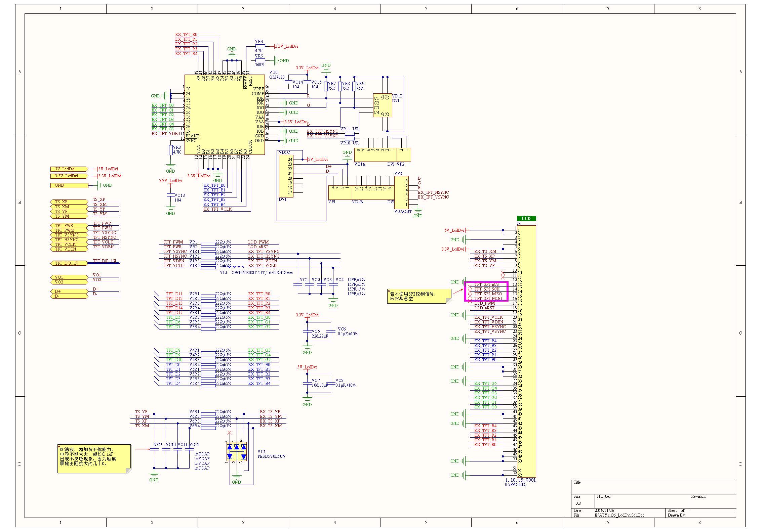Collapse the SPI control signal note

(x=389, y=291)
